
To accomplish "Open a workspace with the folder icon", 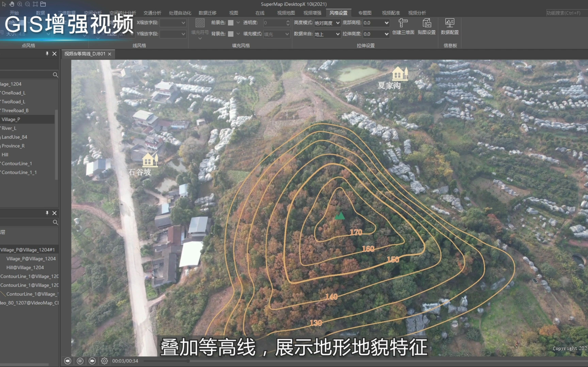I will pos(43,4).
